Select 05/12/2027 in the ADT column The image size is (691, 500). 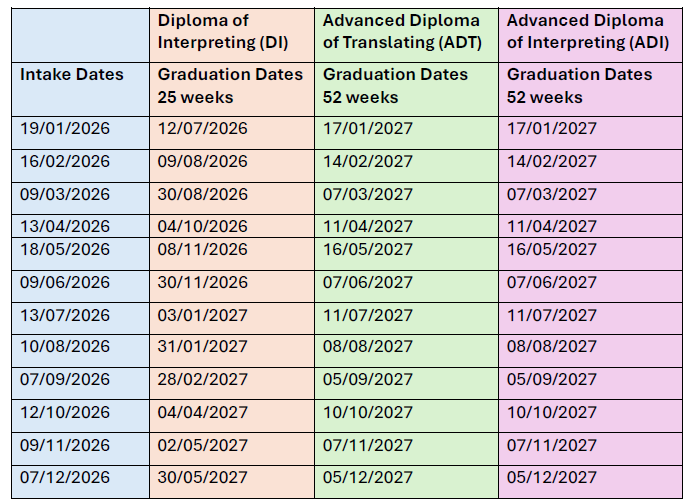[x=368, y=477]
